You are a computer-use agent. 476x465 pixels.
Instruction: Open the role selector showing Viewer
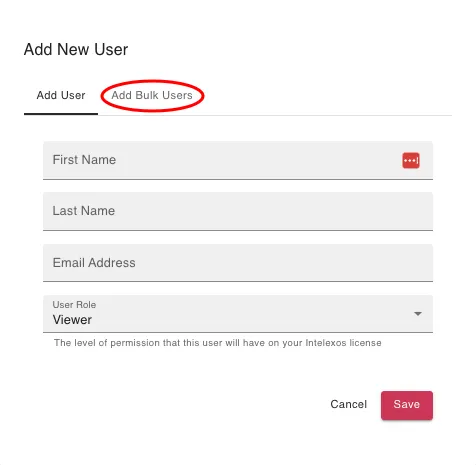tap(238, 314)
